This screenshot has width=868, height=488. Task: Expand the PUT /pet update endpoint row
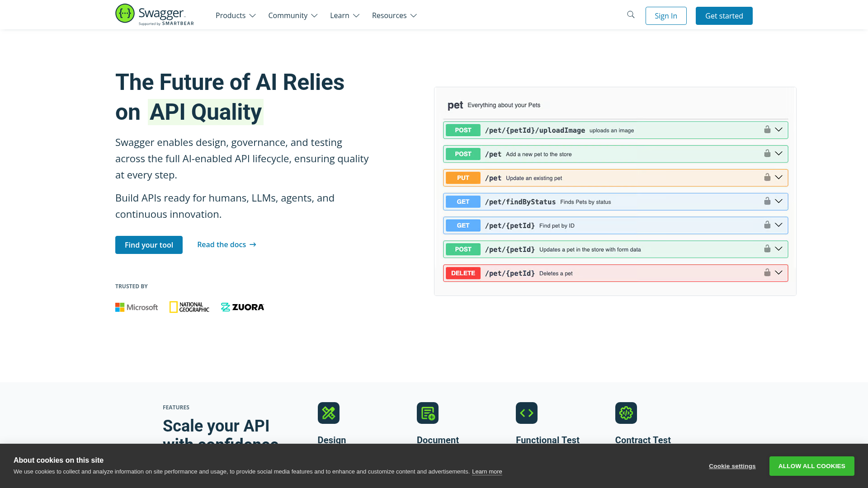click(x=778, y=177)
